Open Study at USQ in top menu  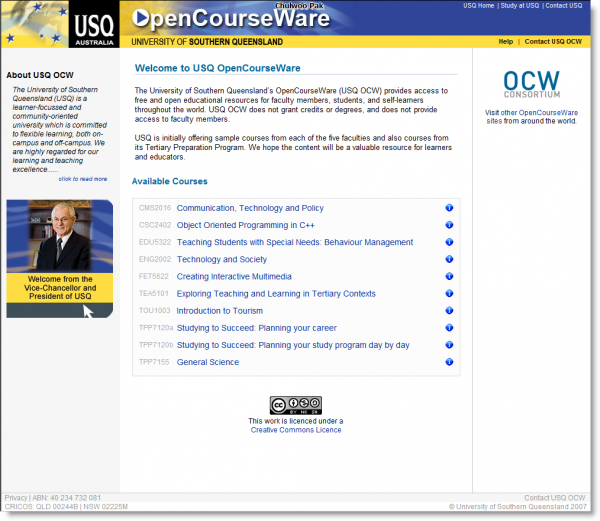click(520, 6)
